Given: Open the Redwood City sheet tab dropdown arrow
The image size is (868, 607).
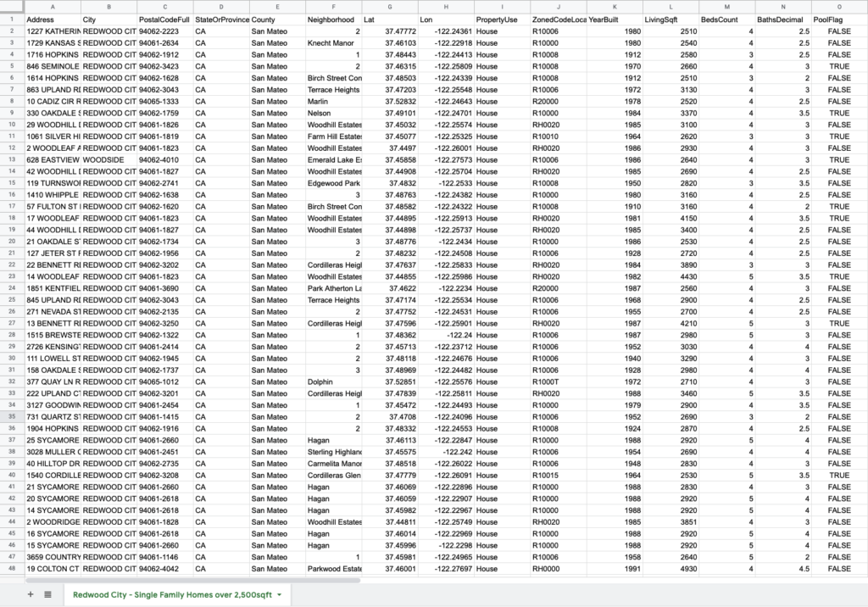Looking at the screenshot, I should tap(279, 595).
